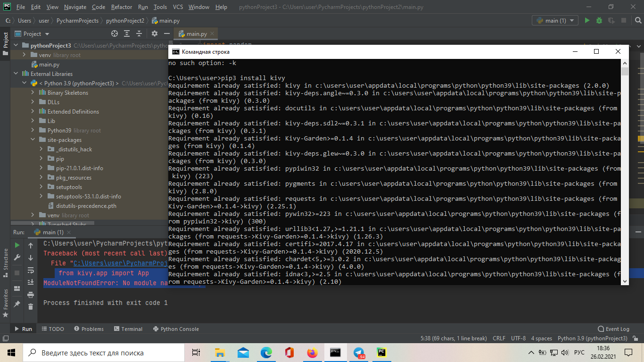Screen dimensions: 644x362
Task: Collapse all in the Project panel
Action: pyautogui.click(x=139, y=34)
